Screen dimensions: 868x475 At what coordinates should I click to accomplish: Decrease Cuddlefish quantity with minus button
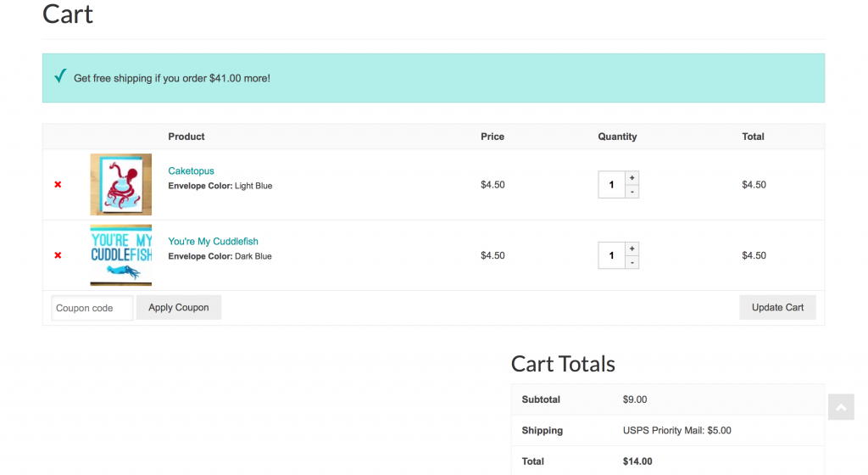pos(632,262)
